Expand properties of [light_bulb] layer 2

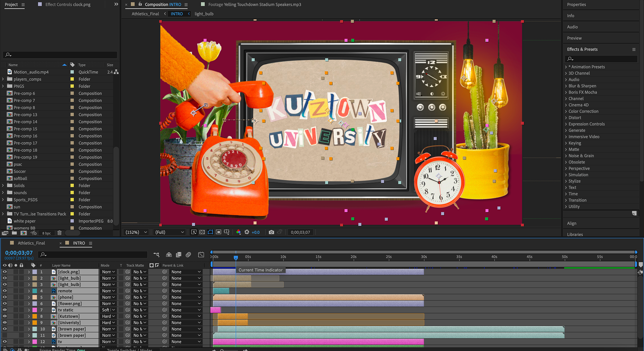[x=29, y=278]
